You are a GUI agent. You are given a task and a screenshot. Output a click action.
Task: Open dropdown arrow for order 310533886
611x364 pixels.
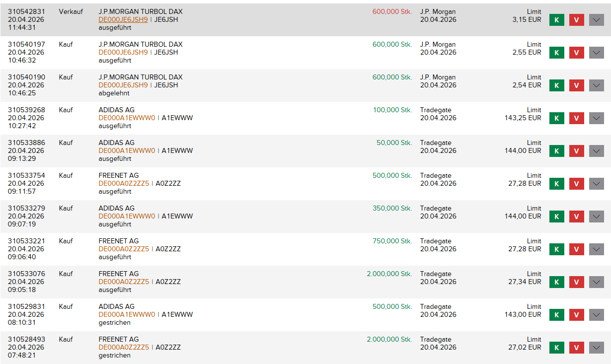click(596, 151)
